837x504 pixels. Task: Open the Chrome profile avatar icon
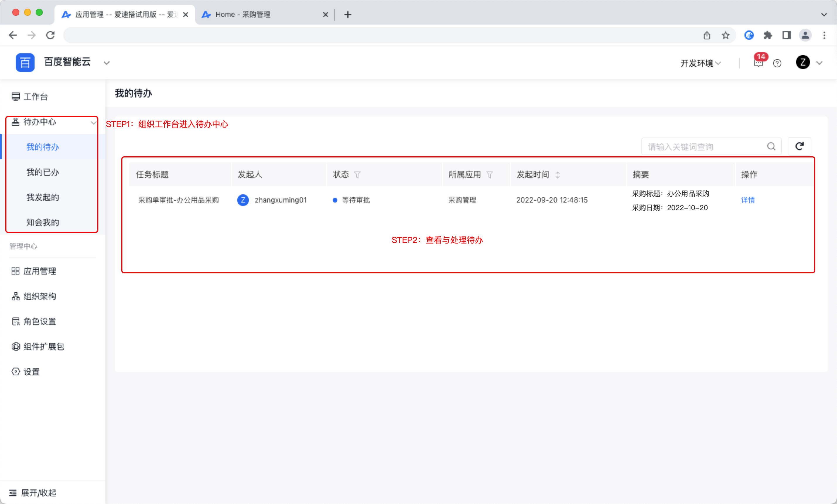click(x=805, y=35)
